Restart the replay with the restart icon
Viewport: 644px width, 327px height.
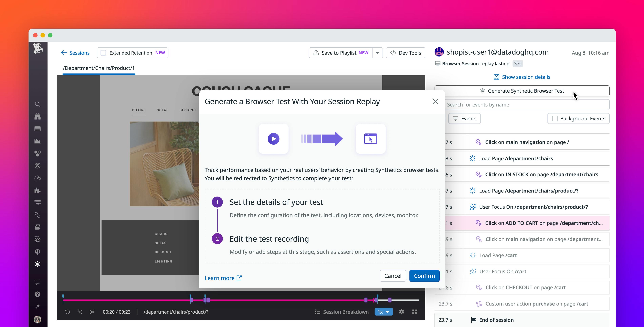(67, 312)
